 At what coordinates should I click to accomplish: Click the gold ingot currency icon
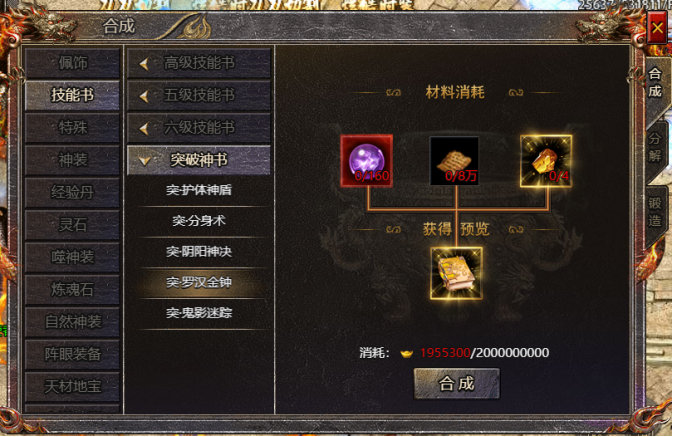(x=406, y=353)
